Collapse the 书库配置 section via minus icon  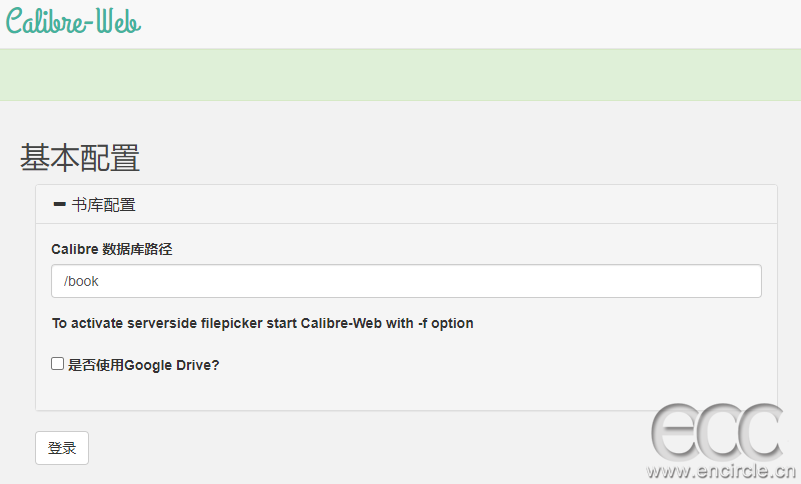pos(60,204)
